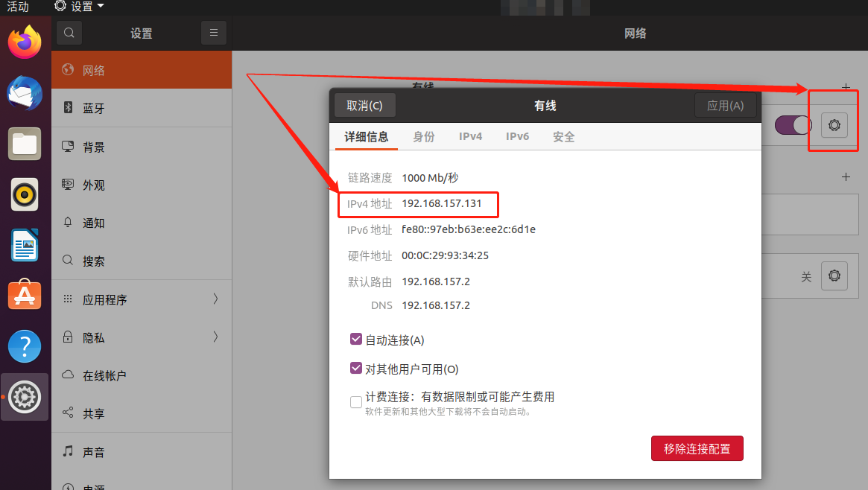Image resolution: width=868 pixels, height=490 pixels.
Task: Toggle the wired connection switch
Action: click(793, 125)
